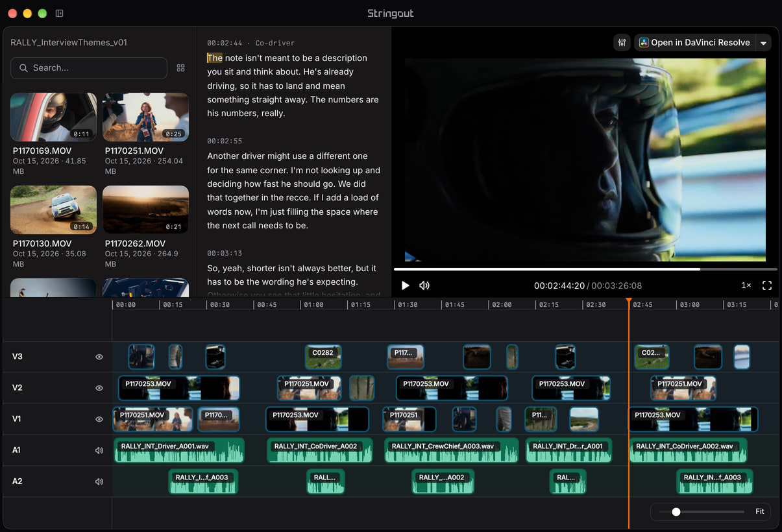Click the 00:02:55 transcript timestamp
Image resolution: width=782 pixels, height=532 pixels.
point(225,141)
